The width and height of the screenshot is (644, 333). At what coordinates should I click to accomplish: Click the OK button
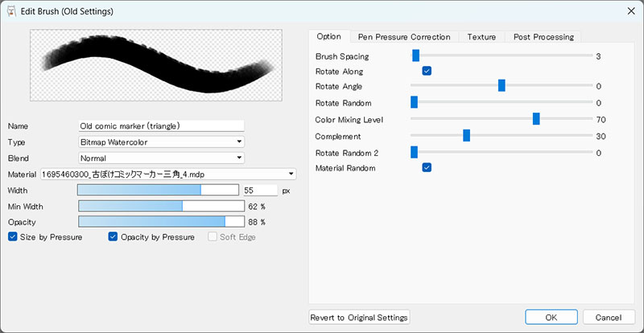pyautogui.click(x=551, y=318)
